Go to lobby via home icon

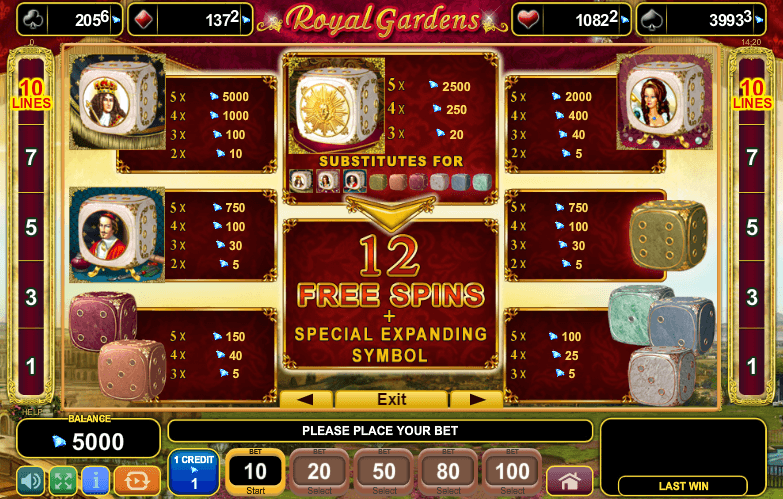(x=570, y=481)
